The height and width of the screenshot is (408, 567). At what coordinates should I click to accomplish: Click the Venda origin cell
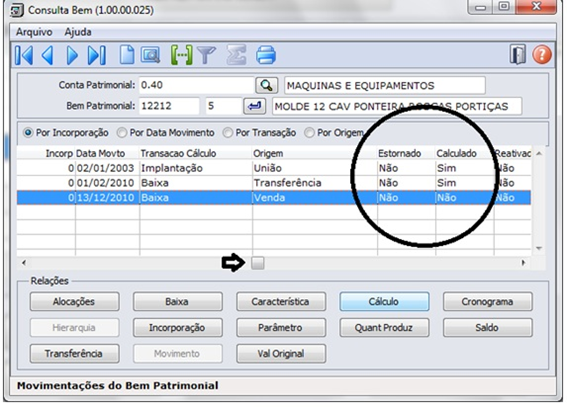pos(315,198)
